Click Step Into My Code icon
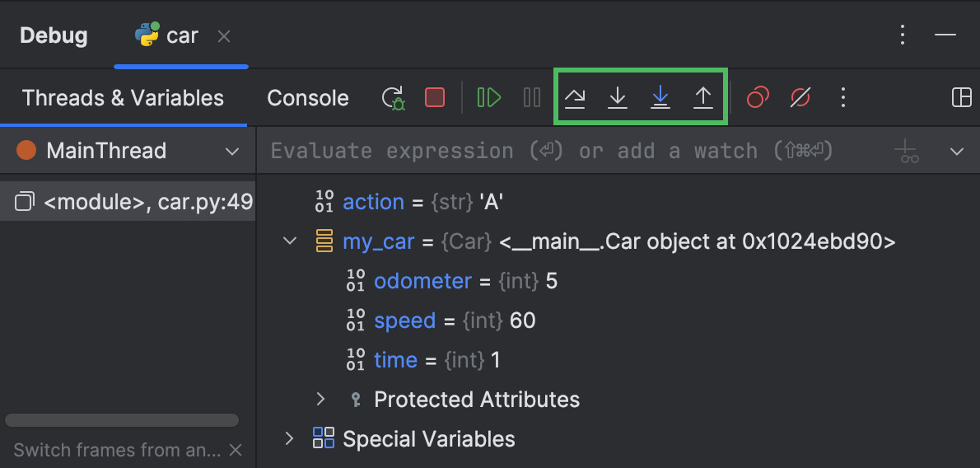Screen dimensions: 980x468 [x=660, y=97]
